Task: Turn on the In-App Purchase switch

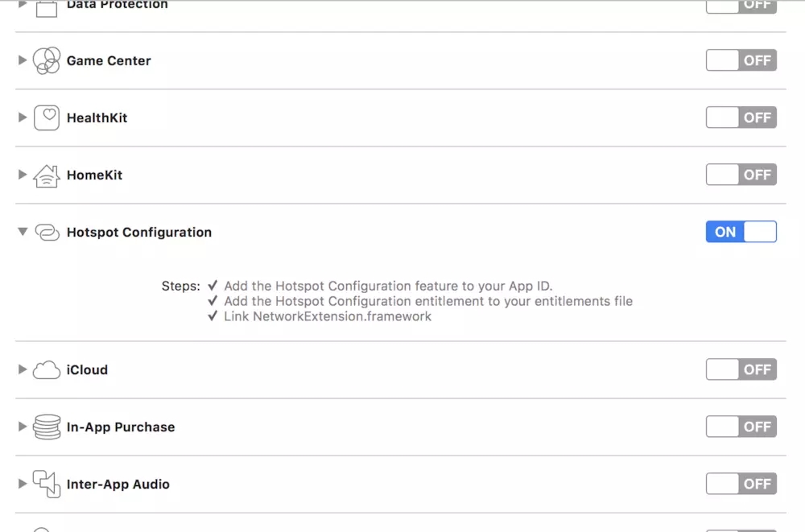Action: coord(741,427)
